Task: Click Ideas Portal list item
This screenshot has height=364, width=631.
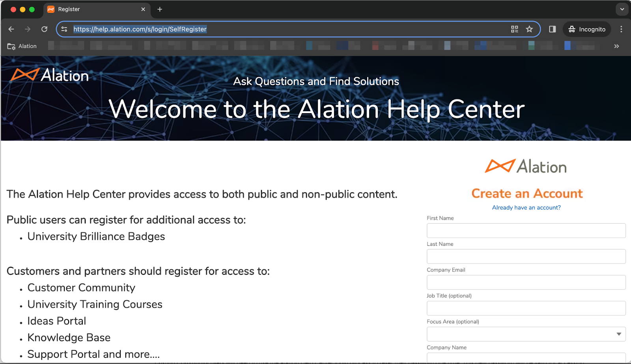Action: [57, 321]
